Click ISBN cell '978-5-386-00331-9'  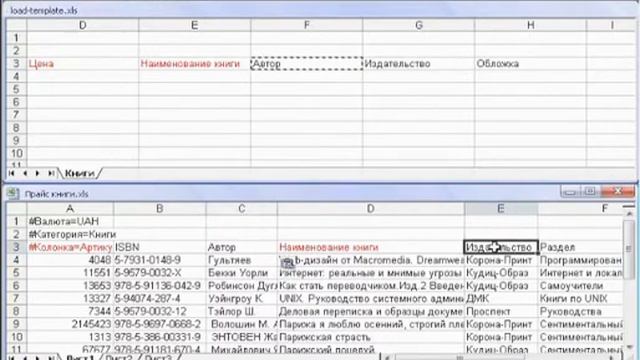coord(160,337)
